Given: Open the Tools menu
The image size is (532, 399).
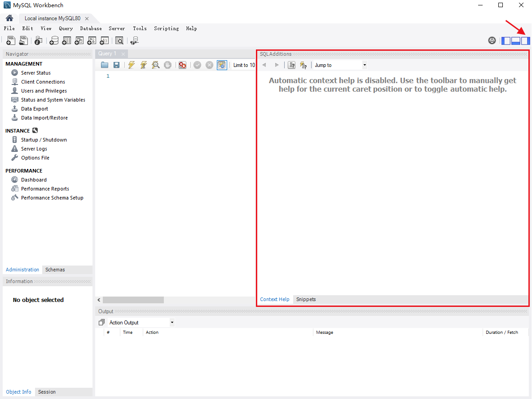Looking at the screenshot, I should click(x=140, y=28).
